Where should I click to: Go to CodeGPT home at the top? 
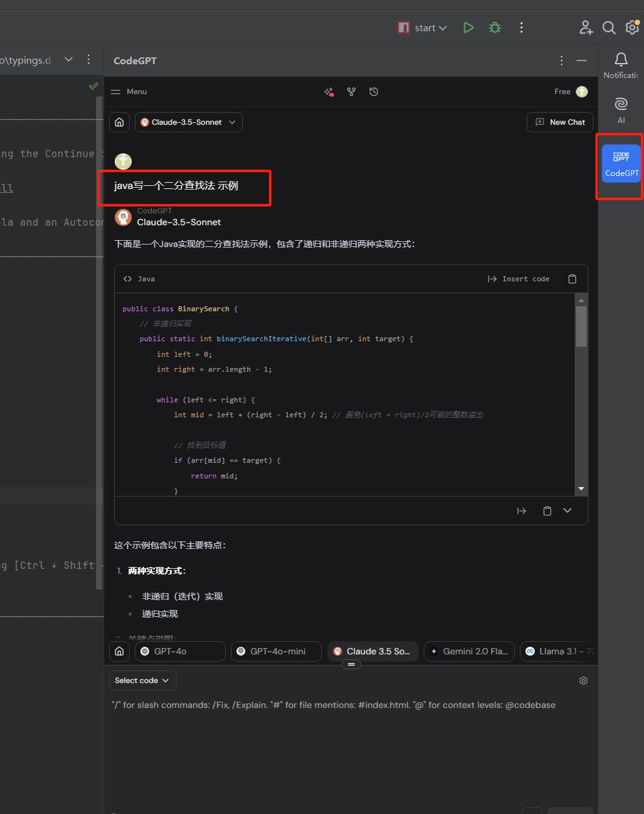[119, 122]
